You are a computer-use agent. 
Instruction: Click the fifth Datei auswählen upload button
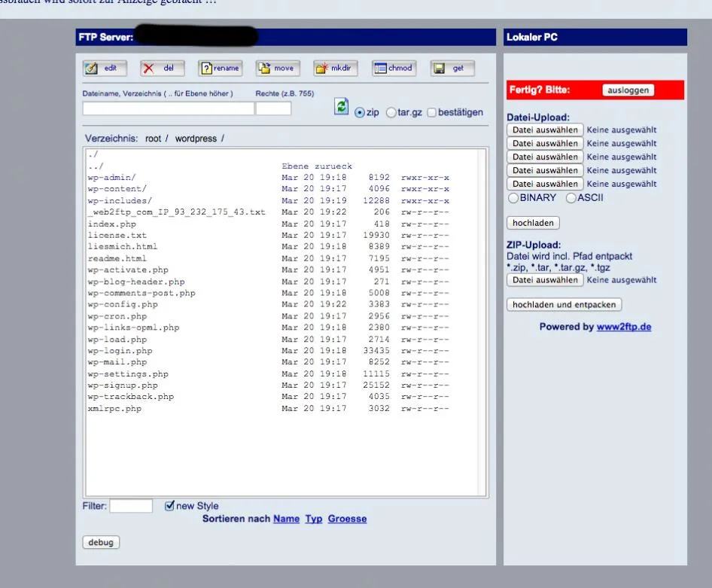coord(545,184)
